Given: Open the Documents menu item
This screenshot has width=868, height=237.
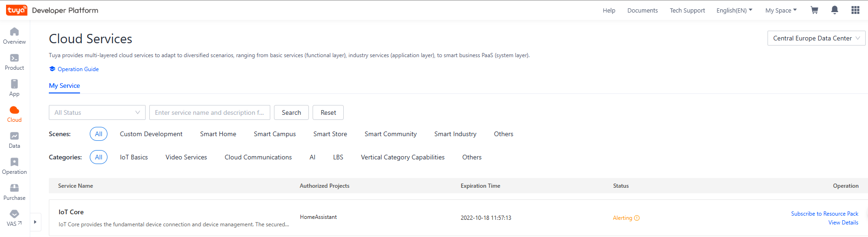Looking at the screenshot, I should (x=642, y=10).
